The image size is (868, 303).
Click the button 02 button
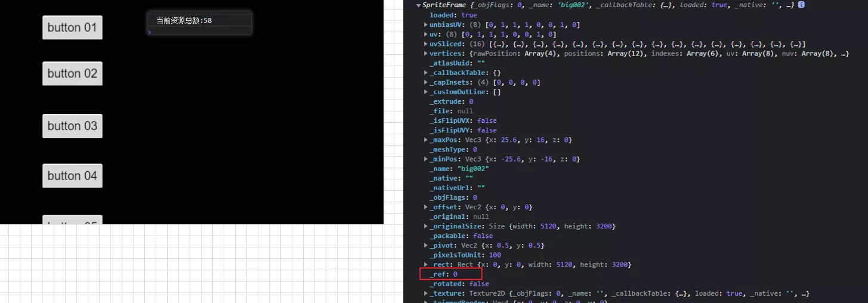(72, 73)
